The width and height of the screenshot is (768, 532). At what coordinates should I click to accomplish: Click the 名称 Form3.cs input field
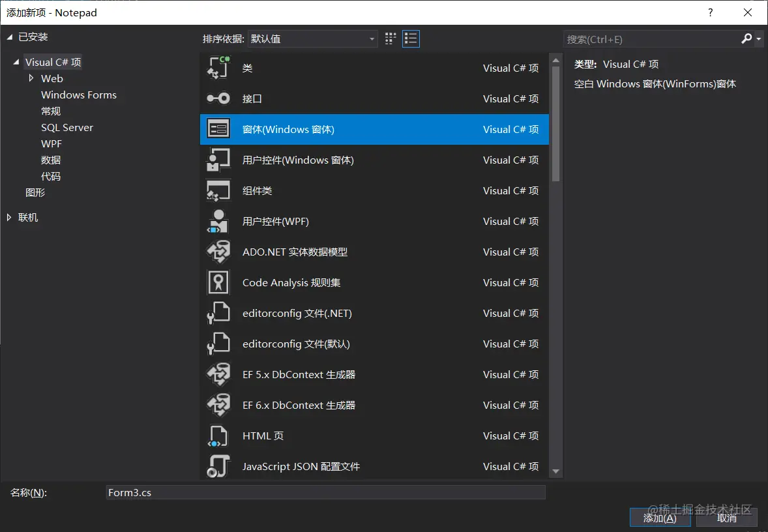[326, 492]
